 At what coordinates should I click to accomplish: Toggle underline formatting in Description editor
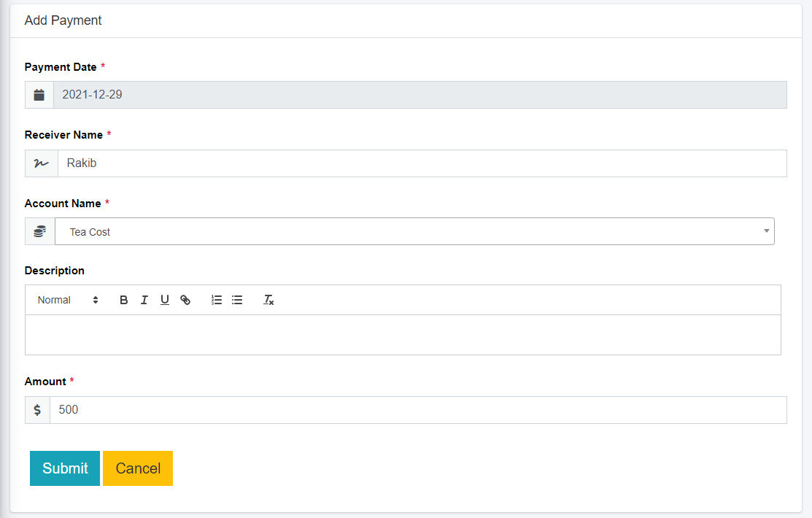165,300
